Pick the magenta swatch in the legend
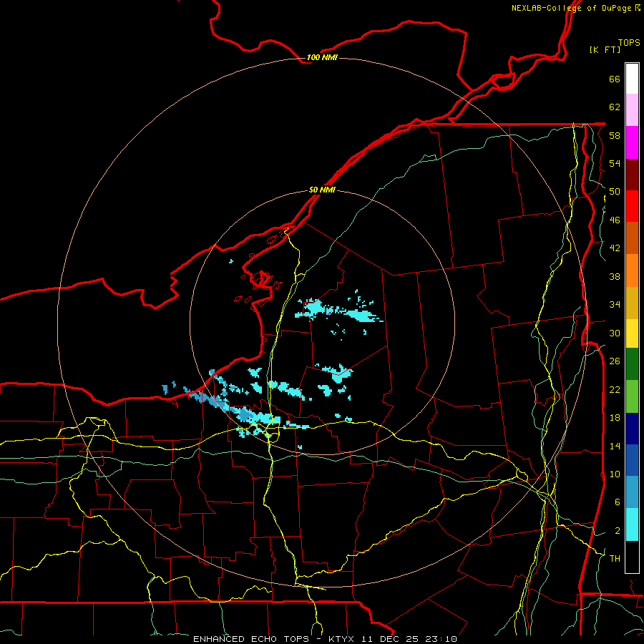Viewport: 644px width, 644px height. tap(632, 142)
